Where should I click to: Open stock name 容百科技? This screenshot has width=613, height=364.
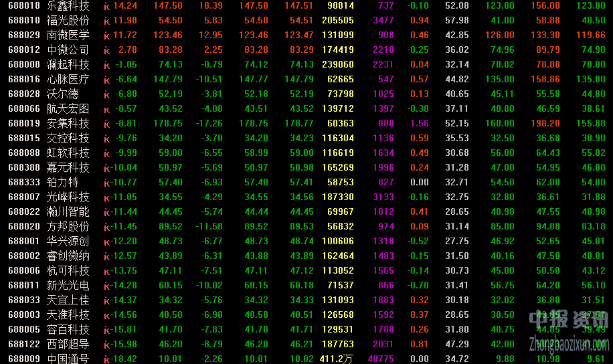coord(68,330)
